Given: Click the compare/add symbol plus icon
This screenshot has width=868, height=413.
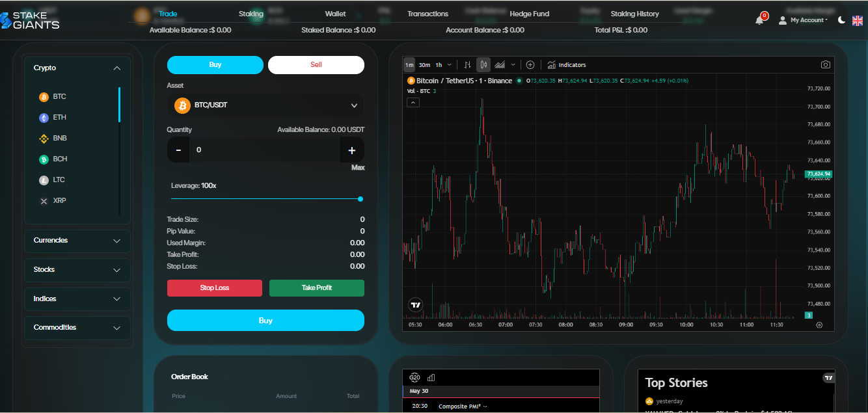Looking at the screenshot, I should (530, 65).
